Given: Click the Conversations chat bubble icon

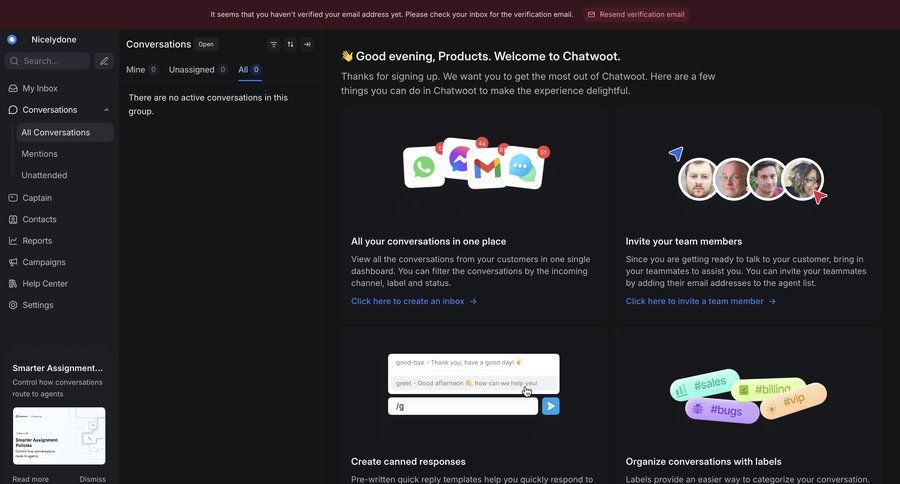Looking at the screenshot, I should 13,110.
